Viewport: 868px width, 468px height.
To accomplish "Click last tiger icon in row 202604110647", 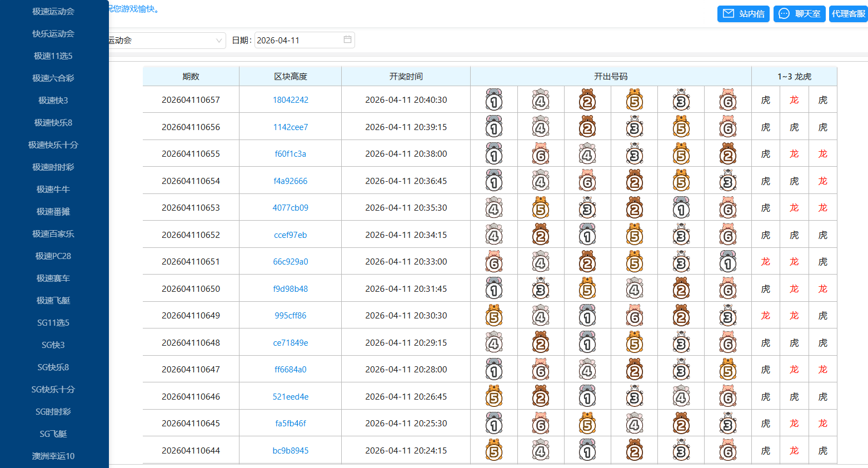I will 727,370.
